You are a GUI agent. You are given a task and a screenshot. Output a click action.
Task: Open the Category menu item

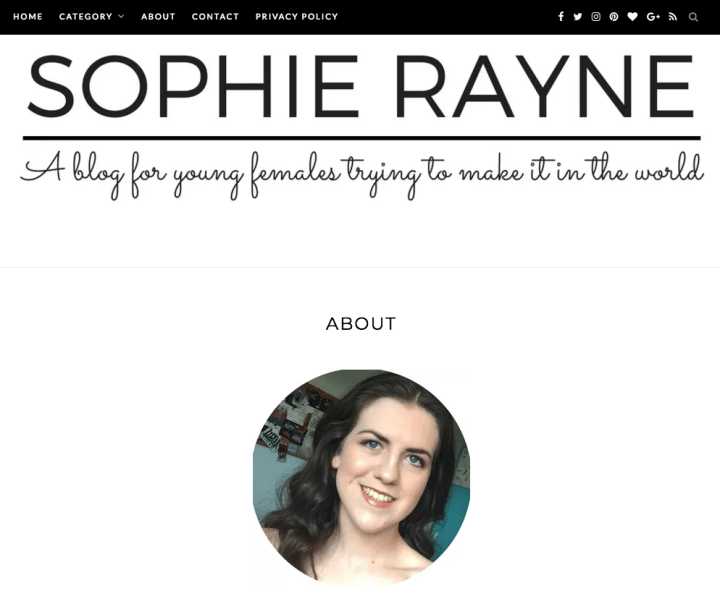click(85, 17)
